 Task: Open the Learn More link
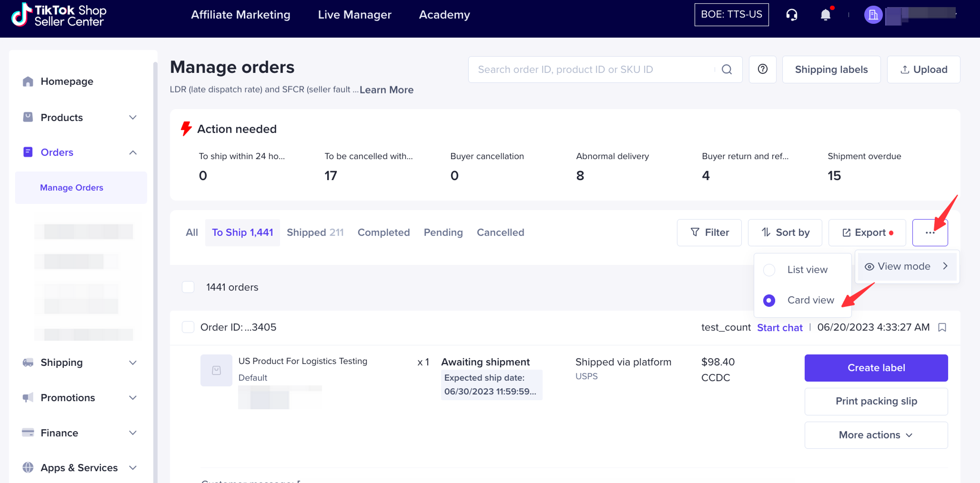[x=386, y=90]
